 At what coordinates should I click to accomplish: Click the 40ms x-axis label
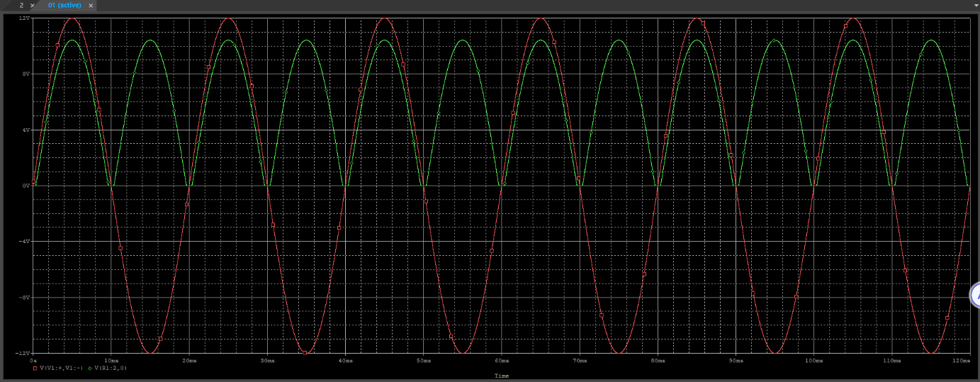pyautogui.click(x=345, y=361)
